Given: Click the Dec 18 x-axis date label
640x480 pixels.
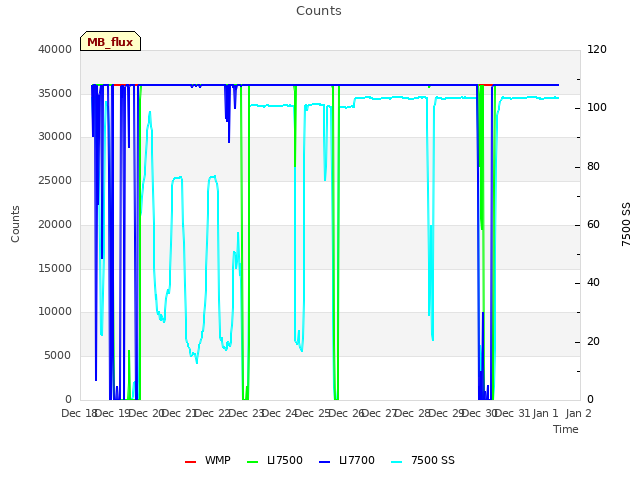Looking at the screenshot, I should tap(79, 413).
